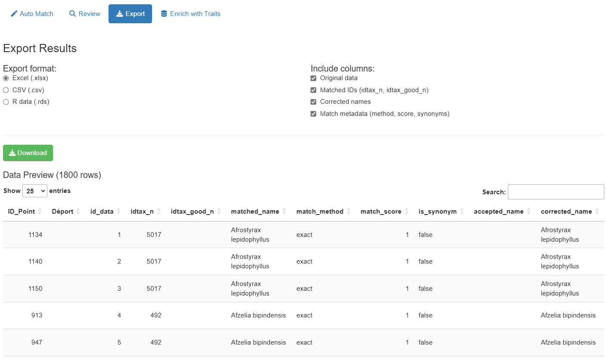Sort by match_score column arrows

pyautogui.click(x=406, y=211)
